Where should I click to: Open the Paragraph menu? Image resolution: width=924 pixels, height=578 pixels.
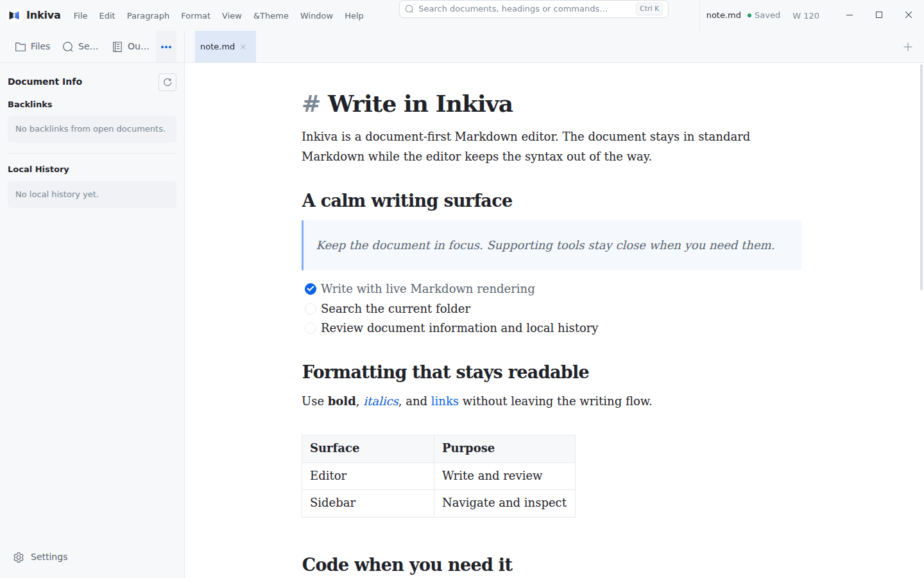[x=148, y=15]
